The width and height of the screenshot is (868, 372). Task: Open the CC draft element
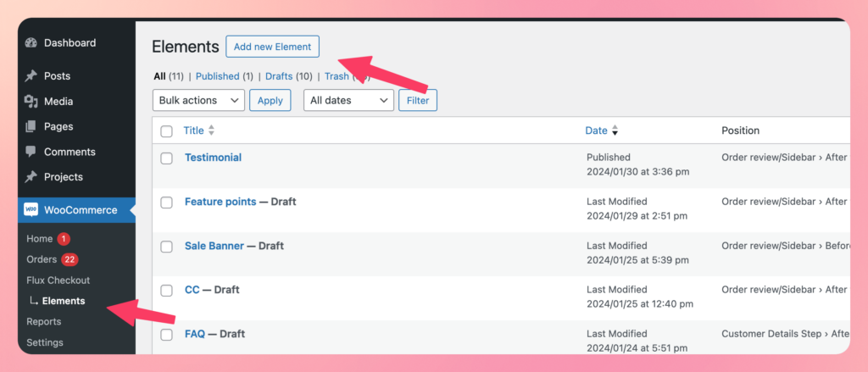click(192, 290)
